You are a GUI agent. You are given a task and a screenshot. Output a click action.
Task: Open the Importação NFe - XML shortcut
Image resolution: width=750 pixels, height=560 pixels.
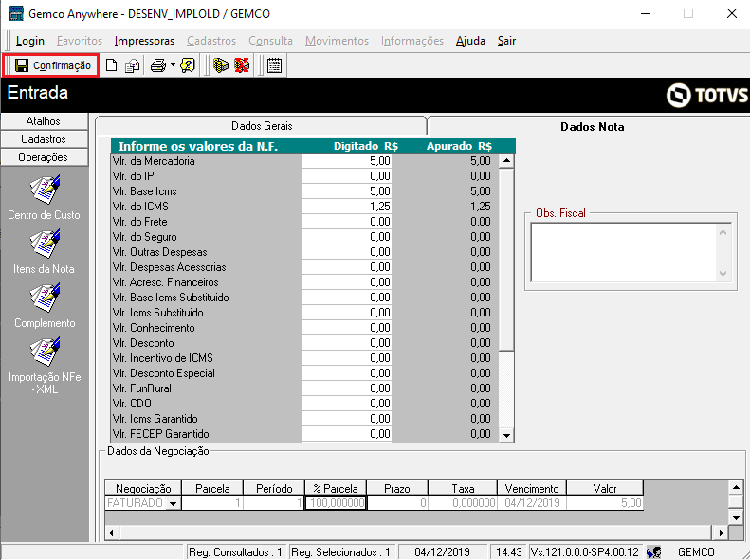[x=44, y=366]
